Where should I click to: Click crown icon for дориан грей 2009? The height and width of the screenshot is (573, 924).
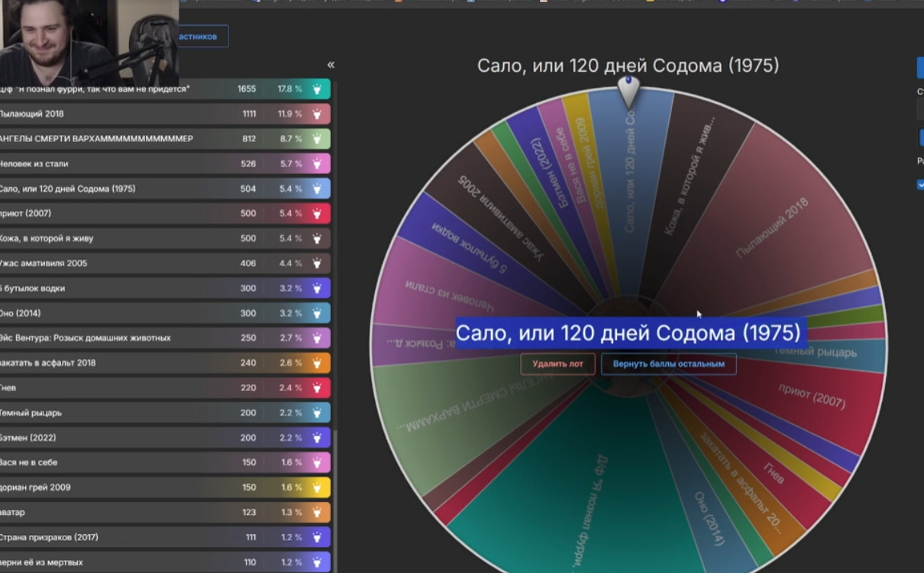pyautogui.click(x=317, y=487)
